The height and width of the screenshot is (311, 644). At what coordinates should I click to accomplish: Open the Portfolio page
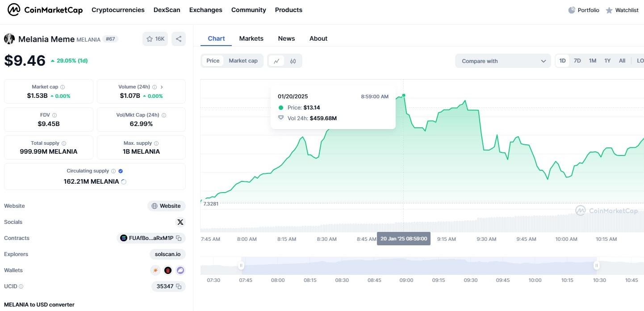[x=583, y=10]
